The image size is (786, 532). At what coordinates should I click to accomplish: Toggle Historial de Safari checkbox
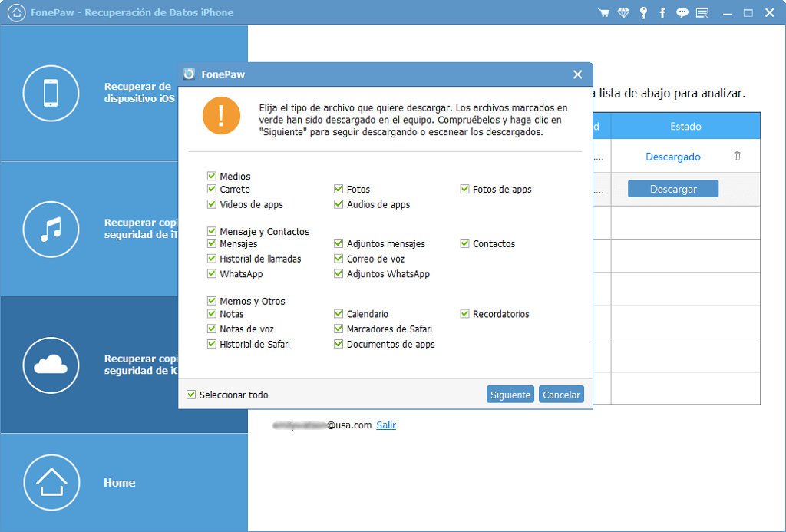[x=212, y=344]
